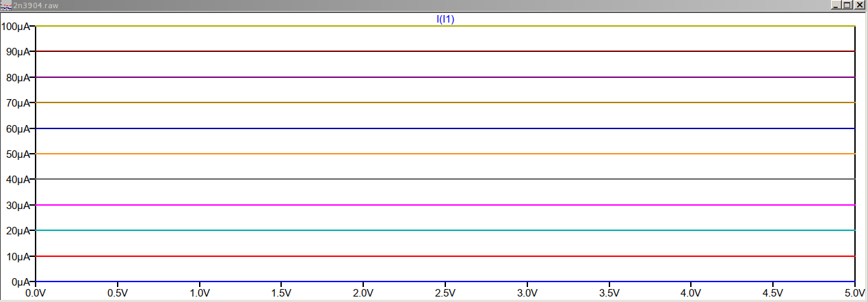Image resolution: width=868 pixels, height=302 pixels.
Task: Click the 100µA y-axis label
Action: [x=15, y=27]
